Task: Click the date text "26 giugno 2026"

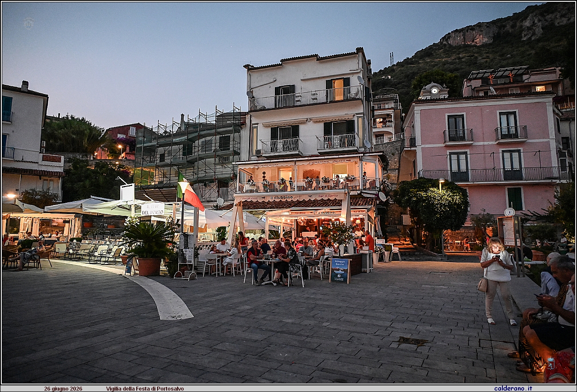Action: pos(63,388)
